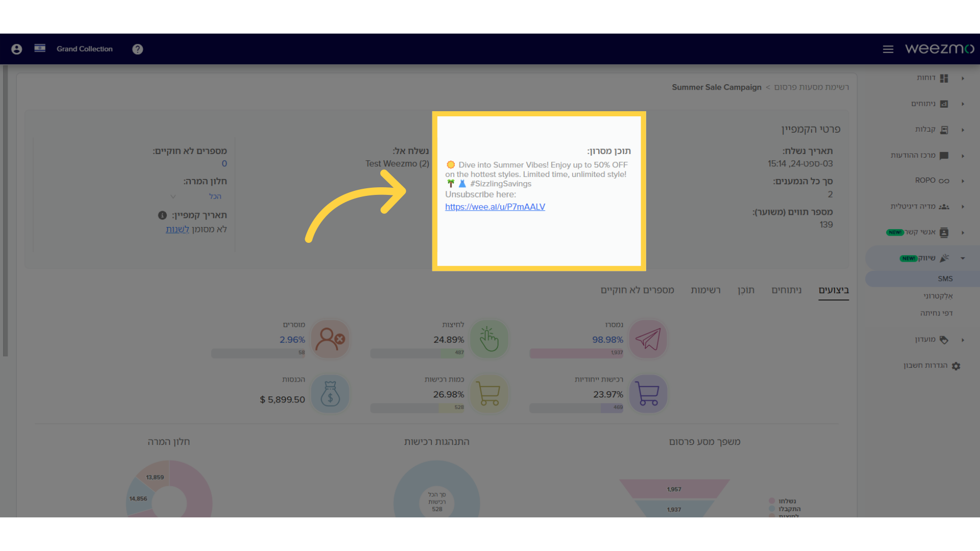Click the כמות רכישות yellow cart icon

[489, 394]
